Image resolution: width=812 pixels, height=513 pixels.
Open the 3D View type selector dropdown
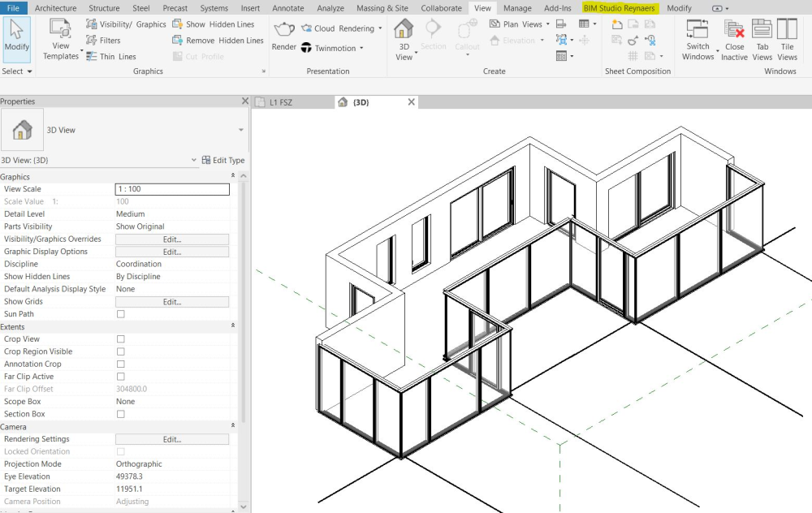pos(240,131)
